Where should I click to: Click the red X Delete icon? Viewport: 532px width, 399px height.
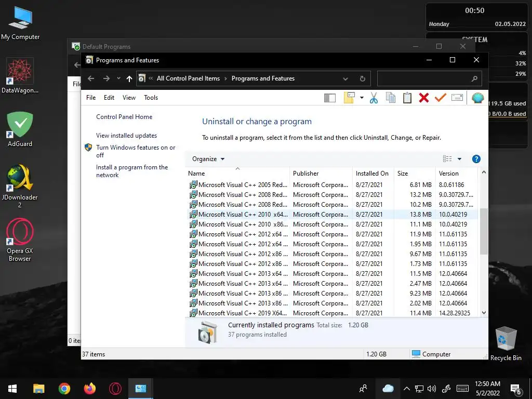424,98
